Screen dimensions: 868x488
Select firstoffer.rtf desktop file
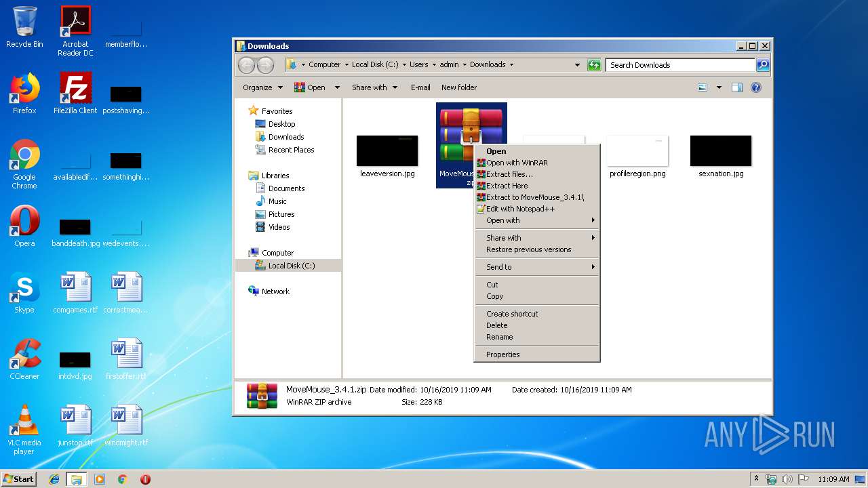point(126,359)
